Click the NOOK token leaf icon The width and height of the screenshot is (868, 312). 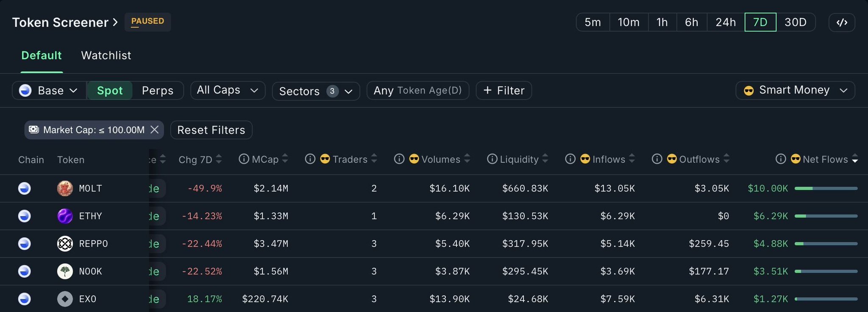pos(65,271)
